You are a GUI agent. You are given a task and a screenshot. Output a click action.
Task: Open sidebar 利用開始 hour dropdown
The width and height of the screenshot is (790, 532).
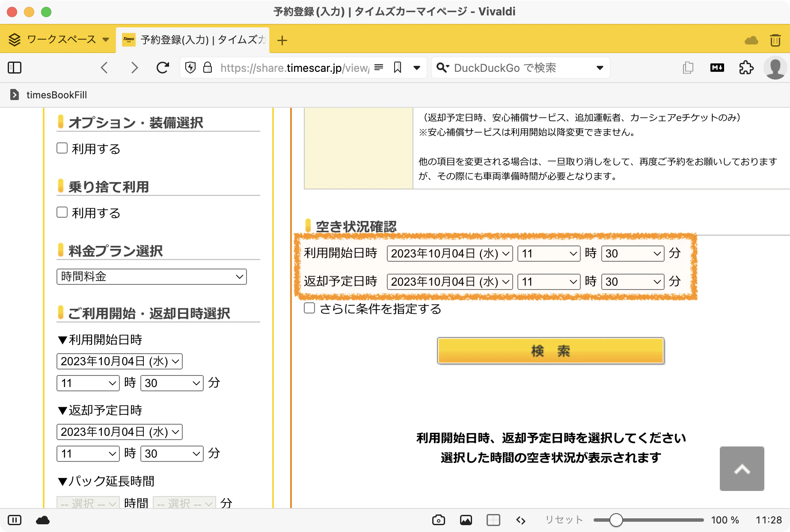click(88, 383)
